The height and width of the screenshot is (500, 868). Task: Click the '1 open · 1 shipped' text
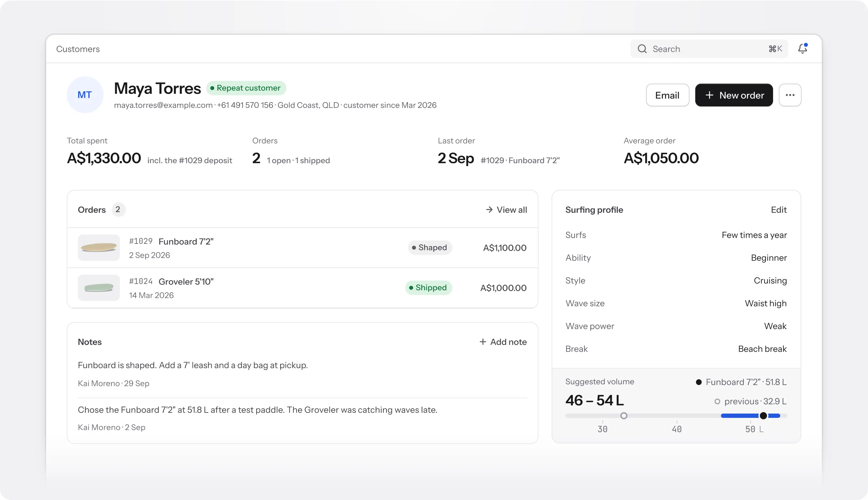(298, 160)
